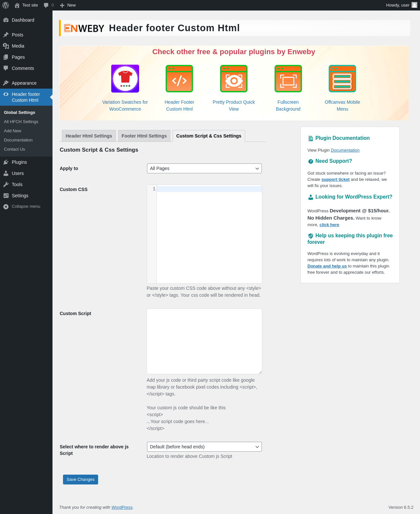Open the Pretty Product Quick View eye icon

[x=234, y=79]
